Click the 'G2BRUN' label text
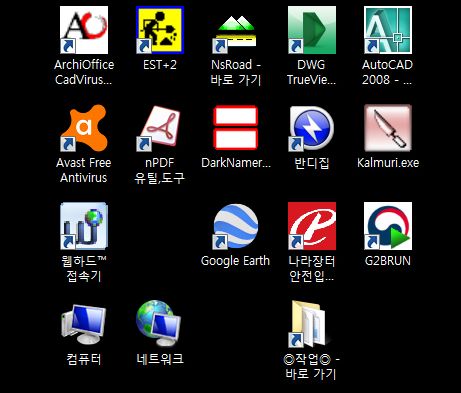Image resolution: width=461 pixels, height=393 pixels. [x=388, y=261]
